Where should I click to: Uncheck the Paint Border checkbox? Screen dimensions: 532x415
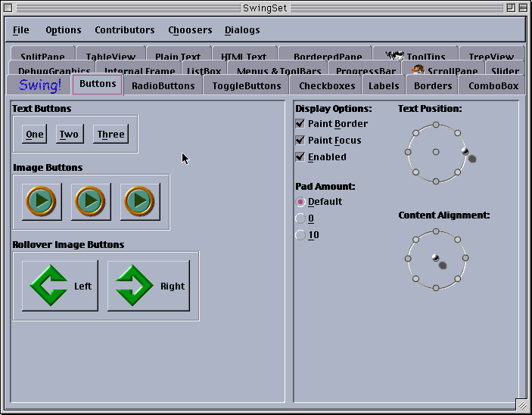300,123
